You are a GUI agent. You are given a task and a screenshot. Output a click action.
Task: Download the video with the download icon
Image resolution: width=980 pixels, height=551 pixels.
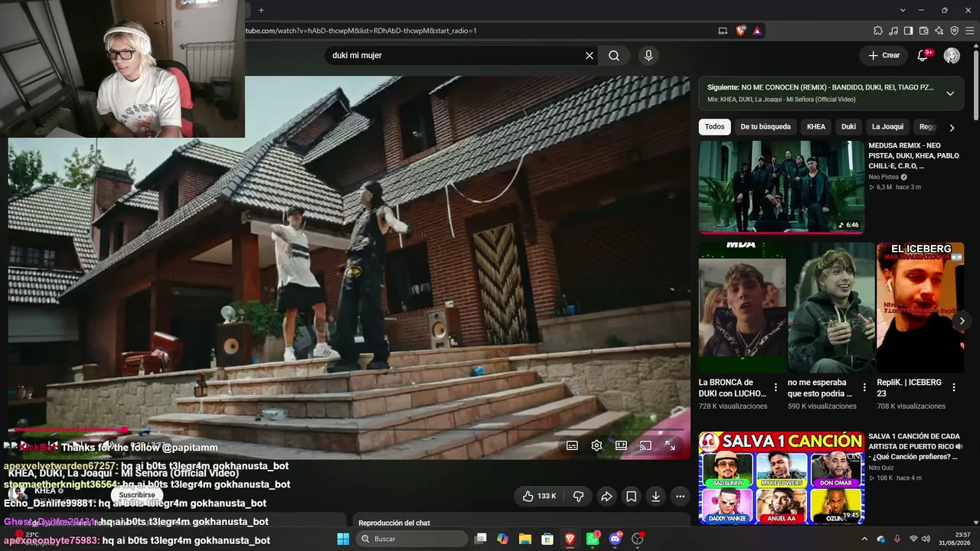[x=655, y=497]
